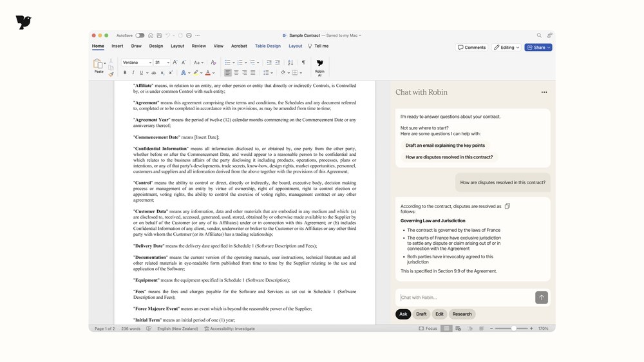The image size is (644, 362).
Task: Expand the Saved to my Mac chevron
Action: pyautogui.click(x=360, y=35)
